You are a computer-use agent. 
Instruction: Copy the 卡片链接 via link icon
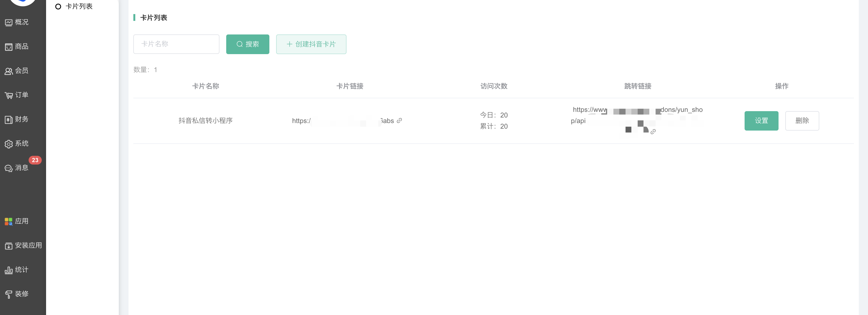pos(399,120)
